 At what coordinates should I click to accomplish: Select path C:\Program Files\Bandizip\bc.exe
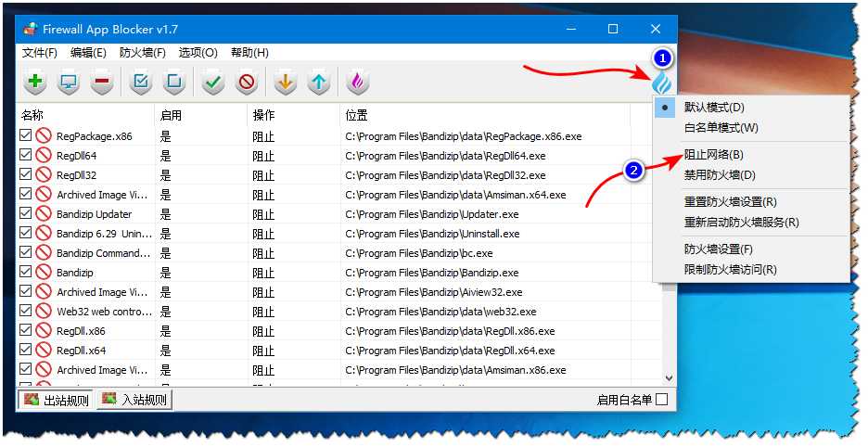[419, 253]
